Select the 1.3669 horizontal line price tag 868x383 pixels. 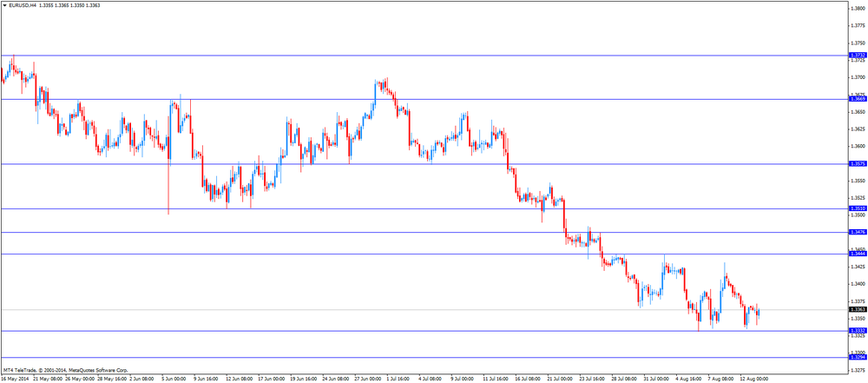(858, 99)
